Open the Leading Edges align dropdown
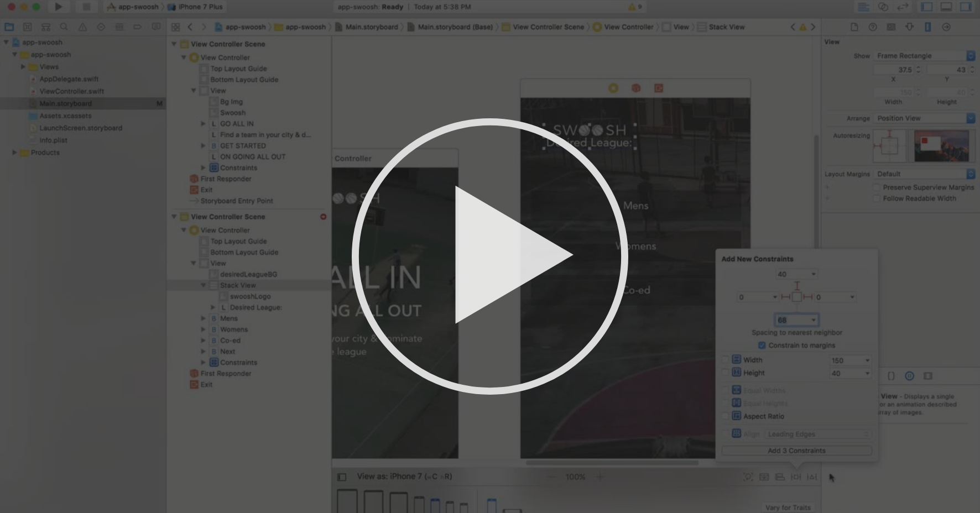This screenshot has height=513, width=980. pyautogui.click(x=817, y=434)
